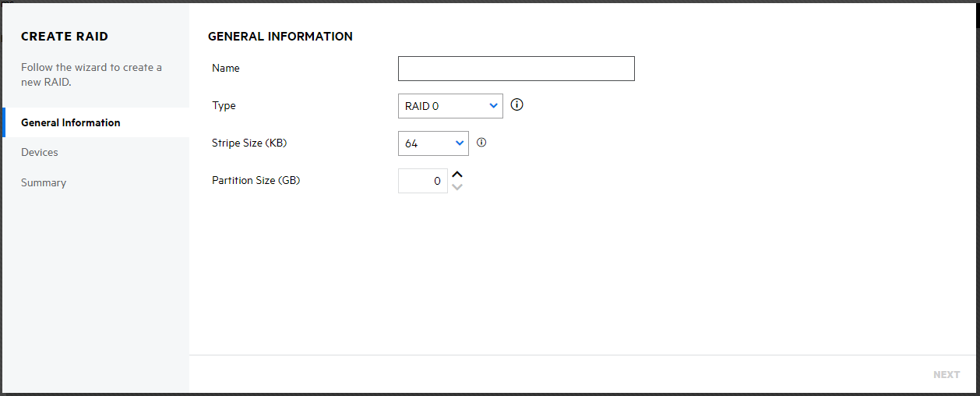Click the GENERAL INFORMATION section heading
Screen dimensions: 980x396
tap(280, 36)
